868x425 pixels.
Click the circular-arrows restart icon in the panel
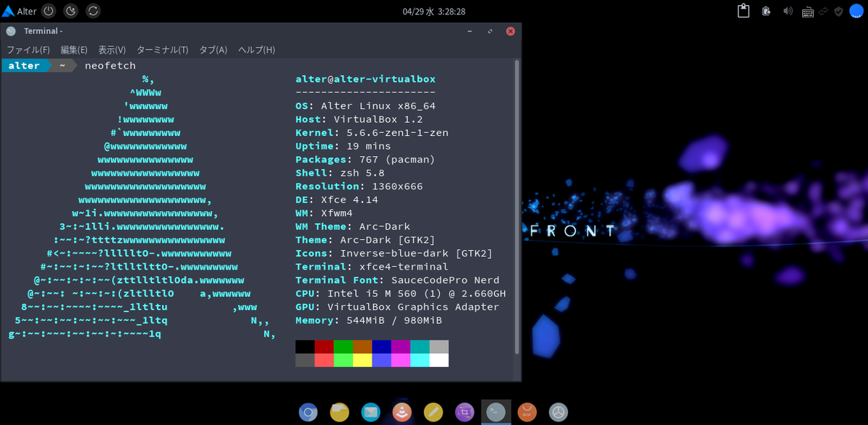(x=93, y=11)
